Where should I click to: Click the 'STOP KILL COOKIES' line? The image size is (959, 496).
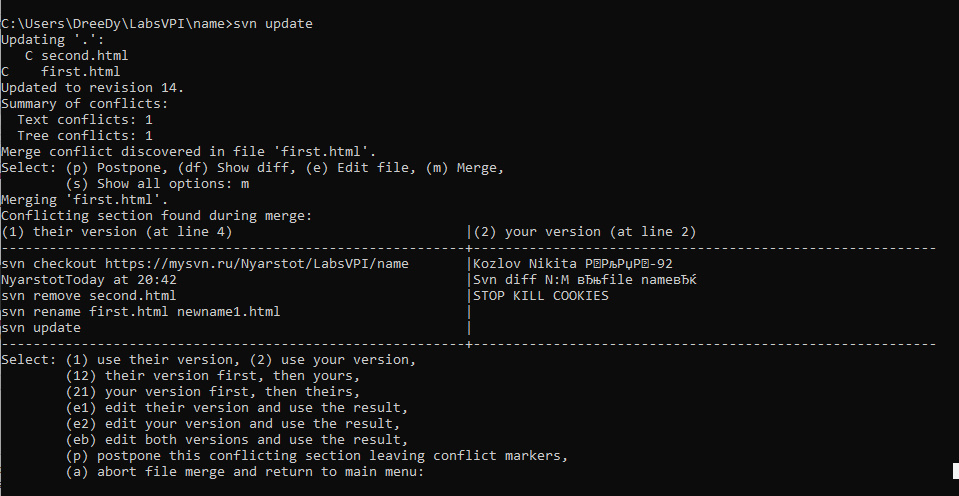(541, 296)
